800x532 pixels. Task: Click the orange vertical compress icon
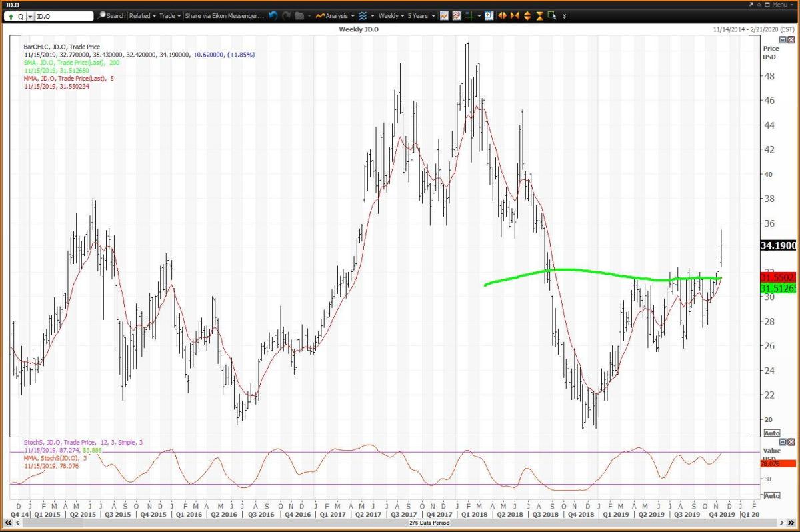click(x=539, y=15)
